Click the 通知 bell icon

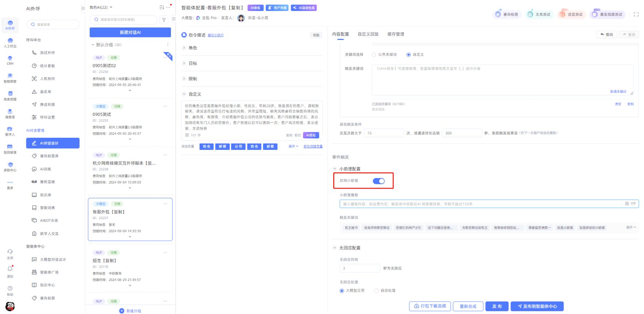click(10, 269)
